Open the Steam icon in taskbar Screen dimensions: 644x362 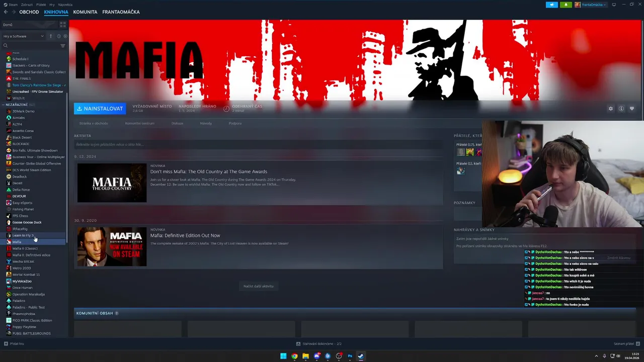point(361,356)
